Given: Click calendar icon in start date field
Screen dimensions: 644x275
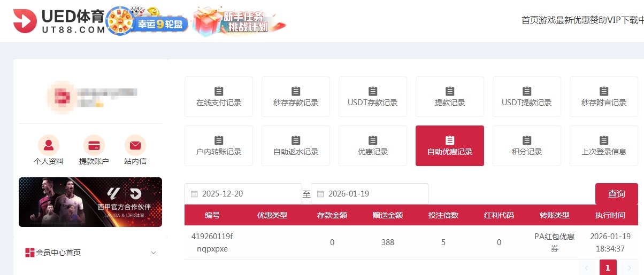Looking at the screenshot, I should coord(194,194).
